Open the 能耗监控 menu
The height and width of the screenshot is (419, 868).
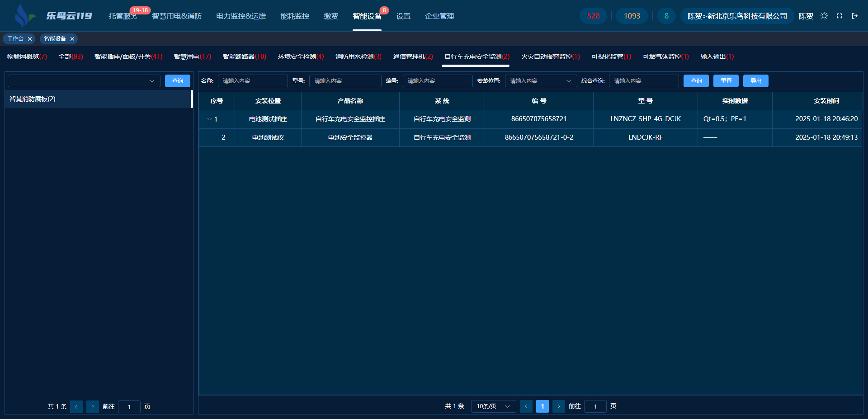[295, 16]
